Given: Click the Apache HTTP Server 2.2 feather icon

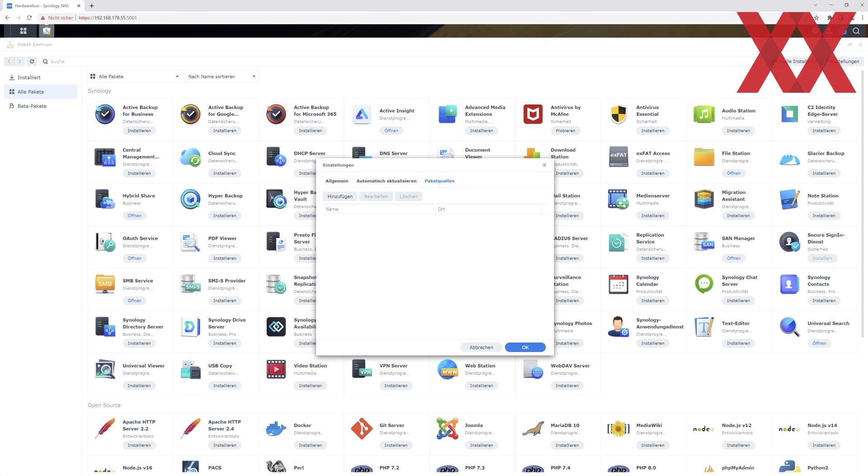Looking at the screenshot, I should 105,429.
